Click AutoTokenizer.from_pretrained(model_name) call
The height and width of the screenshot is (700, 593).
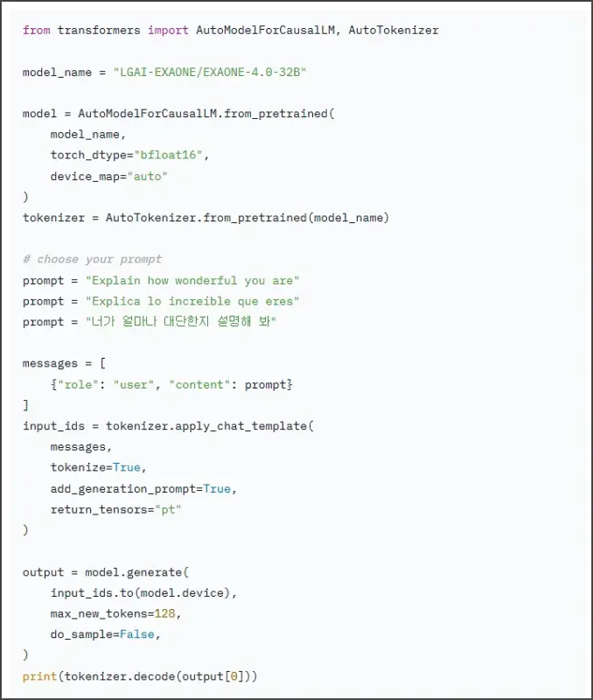click(248, 218)
